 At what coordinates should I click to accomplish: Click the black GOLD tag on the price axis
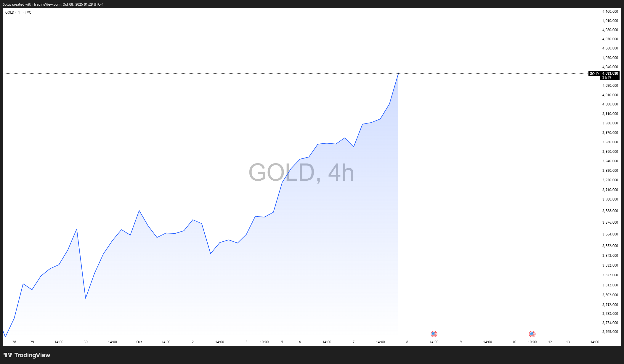pos(594,74)
